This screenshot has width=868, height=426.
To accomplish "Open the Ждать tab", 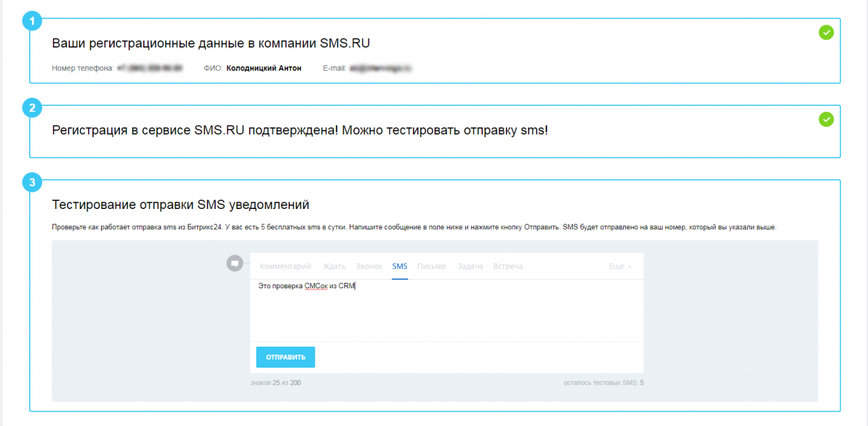I will [x=334, y=267].
